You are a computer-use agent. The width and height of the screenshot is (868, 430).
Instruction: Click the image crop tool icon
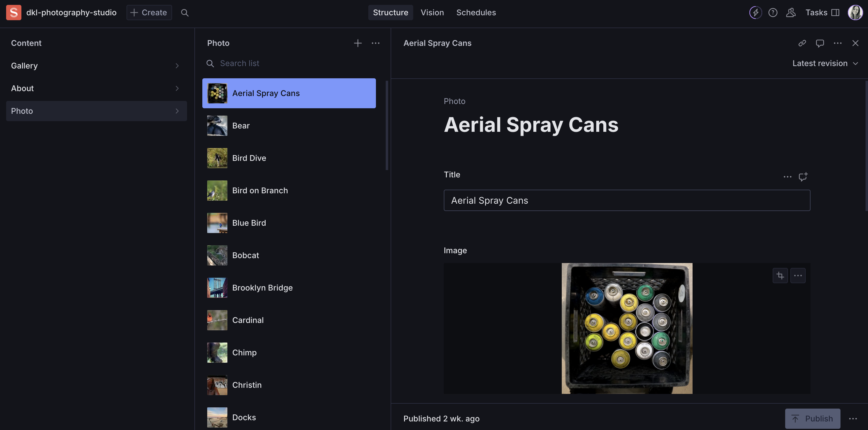click(x=780, y=276)
